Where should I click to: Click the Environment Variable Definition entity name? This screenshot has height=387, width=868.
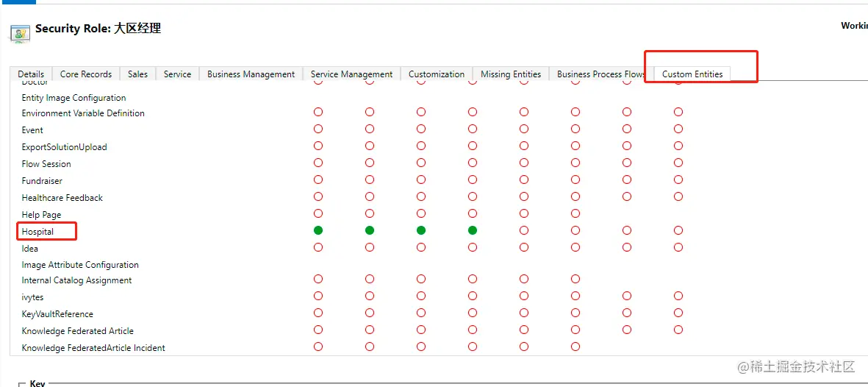pyautogui.click(x=83, y=113)
